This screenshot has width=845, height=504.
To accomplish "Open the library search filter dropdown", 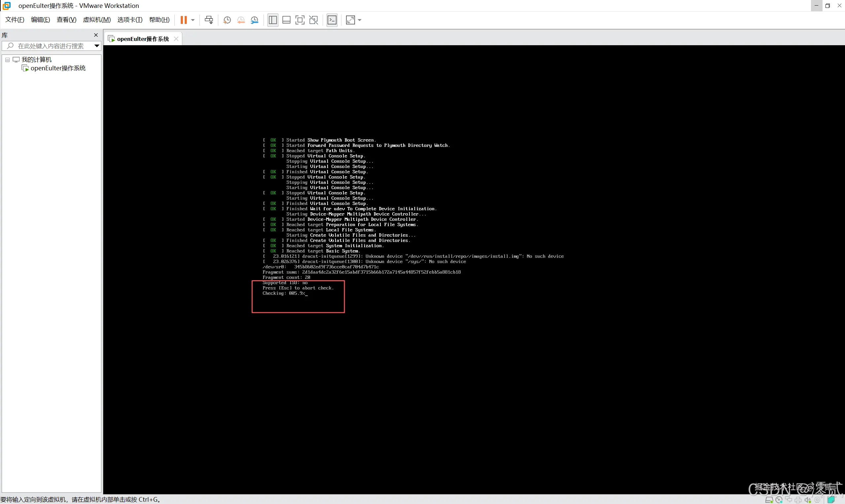I will pyautogui.click(x=97, y=46).
